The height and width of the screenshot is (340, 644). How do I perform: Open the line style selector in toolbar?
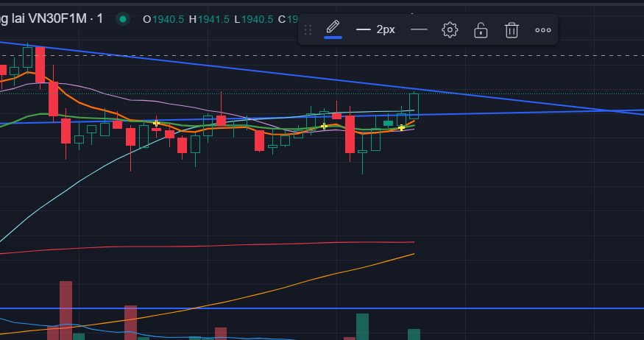pos(419,29)
